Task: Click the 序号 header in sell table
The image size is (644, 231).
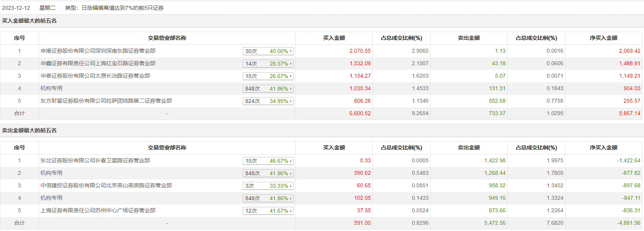Action: click(19, 147)
